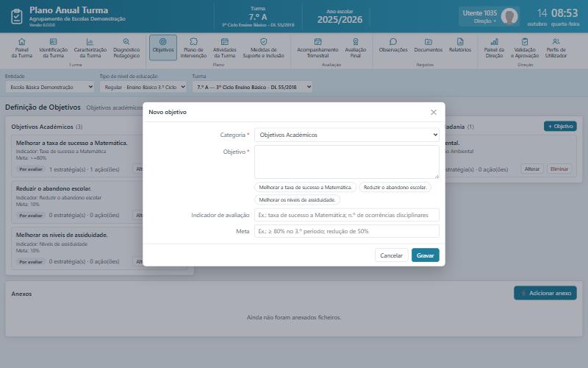
Task: Open the Entidade dropdown
Action: click(x=49, y=87)
